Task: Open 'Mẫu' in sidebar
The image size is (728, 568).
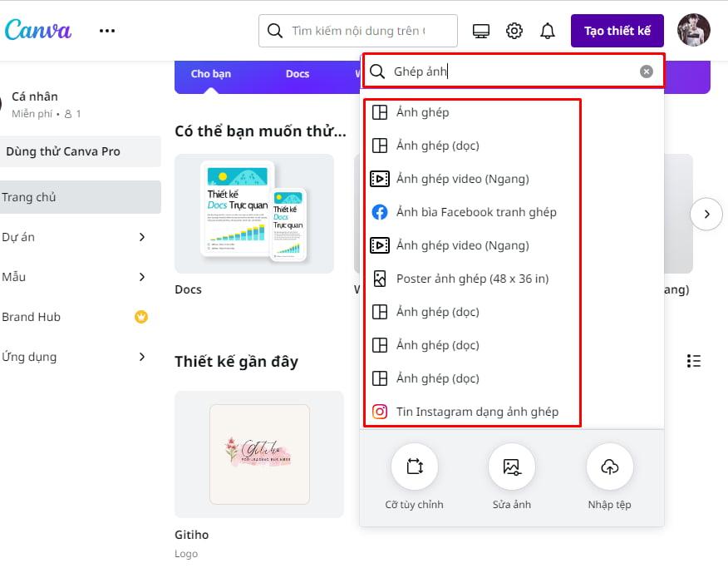Action: (81, 277)
